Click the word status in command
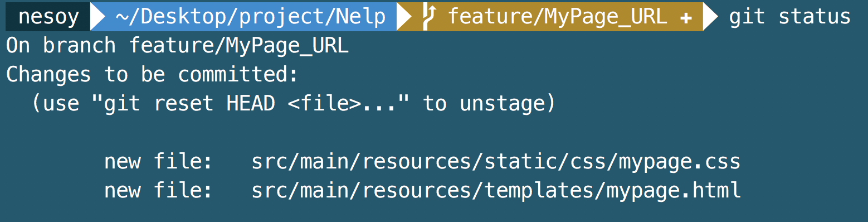868x222 pixels. [815, 17]
